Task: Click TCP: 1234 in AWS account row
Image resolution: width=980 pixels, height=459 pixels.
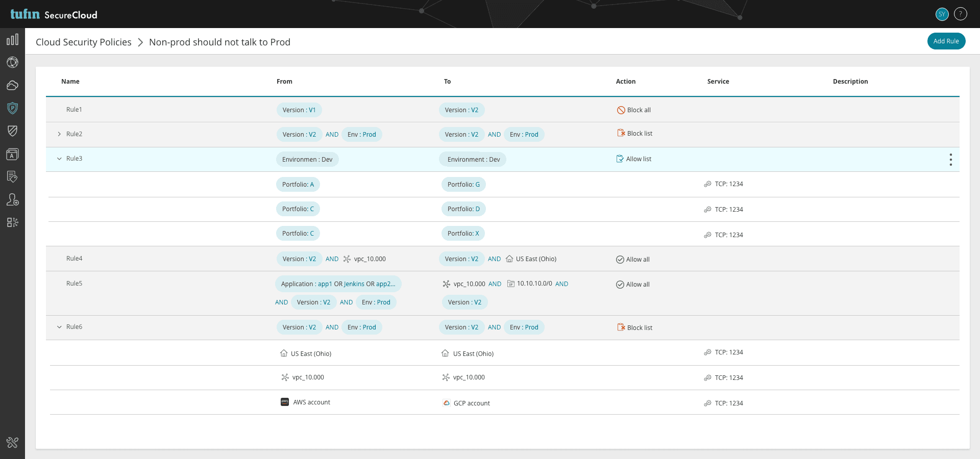Action: click(729, 403)
